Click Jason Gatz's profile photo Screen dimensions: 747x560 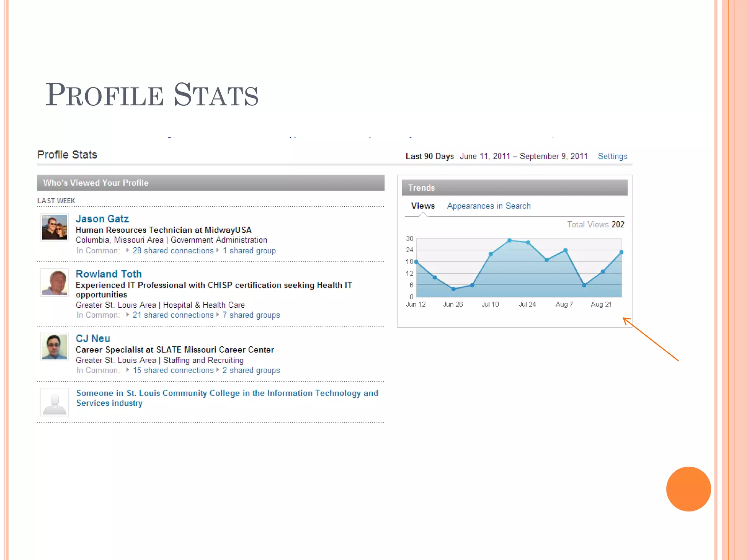coord(54,227)
